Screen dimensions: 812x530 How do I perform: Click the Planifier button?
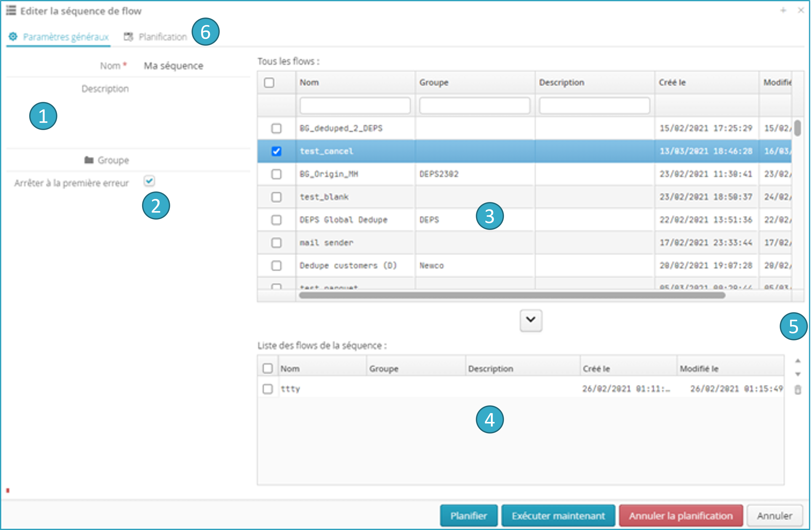[x=468, y=516]
